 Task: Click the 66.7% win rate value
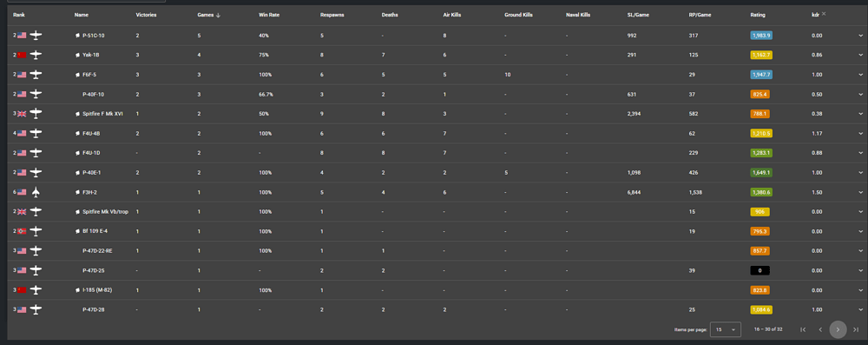266,95
